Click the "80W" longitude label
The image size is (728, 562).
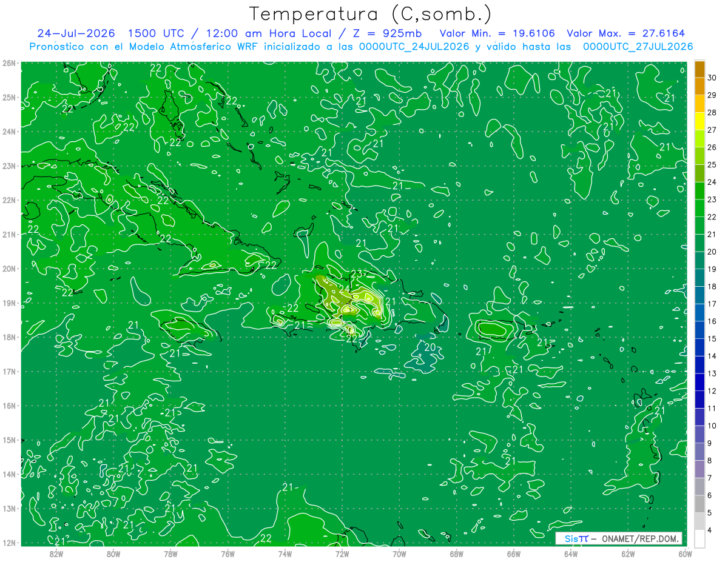pos(113,554)
